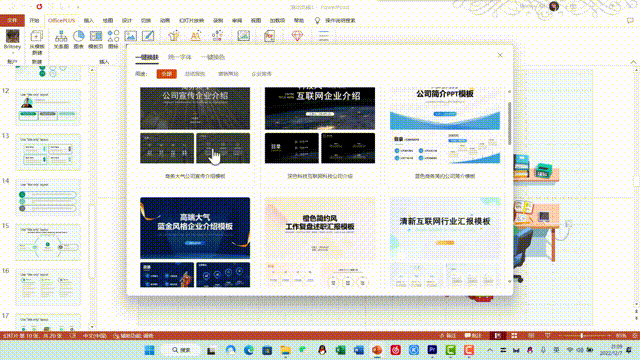Screen dimensions: 640x360
Task: Open the 模板页 template page tool
Action: pos(96,40)
